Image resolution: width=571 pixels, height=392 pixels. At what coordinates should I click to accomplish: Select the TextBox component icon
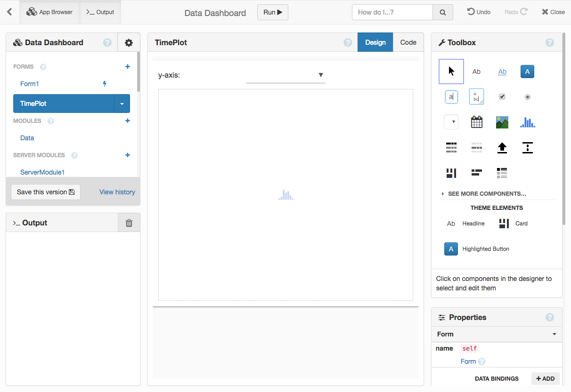tap(451, 97)
